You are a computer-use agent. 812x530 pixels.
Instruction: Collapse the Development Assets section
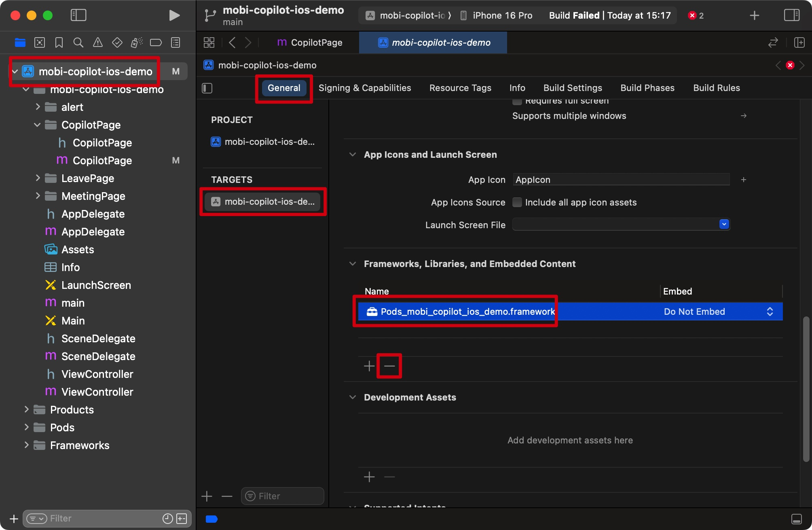tap(353, 397)
